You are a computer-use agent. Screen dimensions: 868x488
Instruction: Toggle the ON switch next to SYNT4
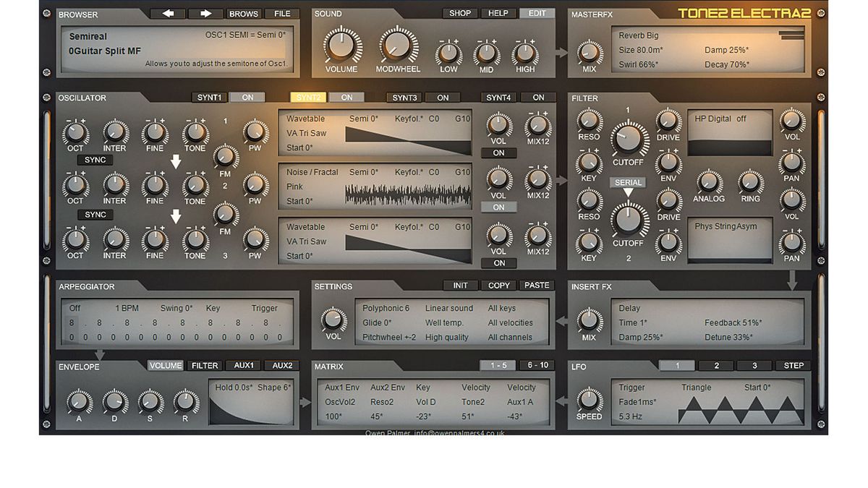538,98
